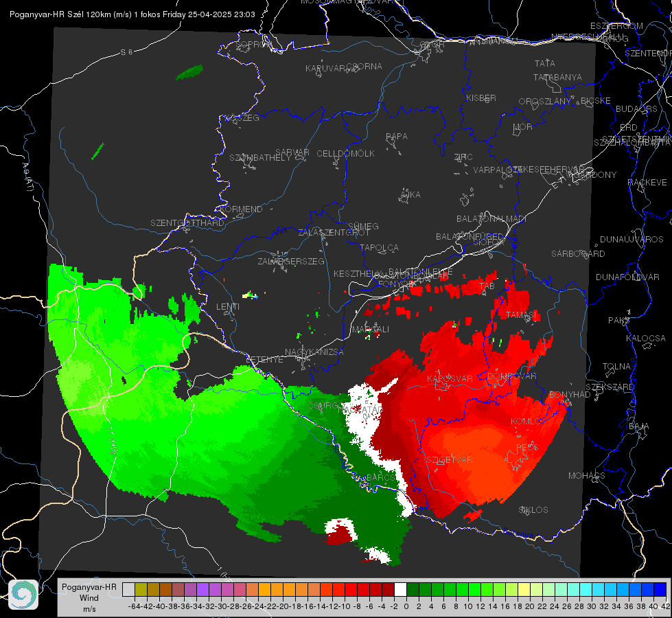
Task: Pick the dark red swatch between -4 and -2
Action: [388, 589]
